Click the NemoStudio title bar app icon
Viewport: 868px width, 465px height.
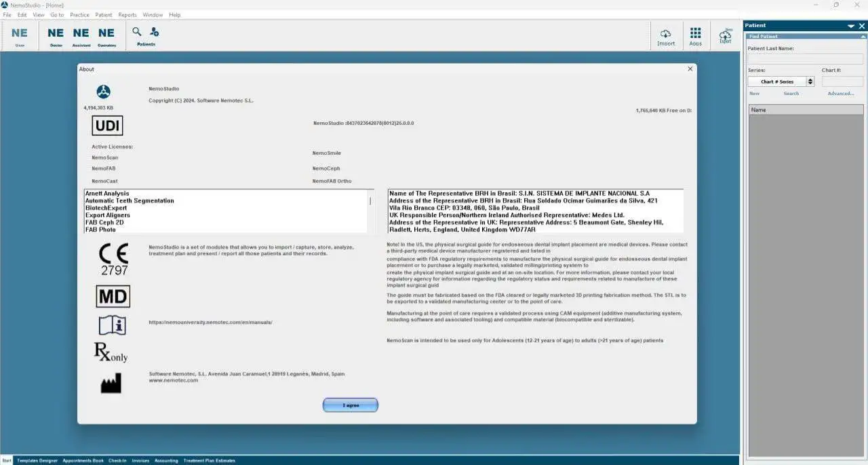pyautogui.click(x=5, y=5)
